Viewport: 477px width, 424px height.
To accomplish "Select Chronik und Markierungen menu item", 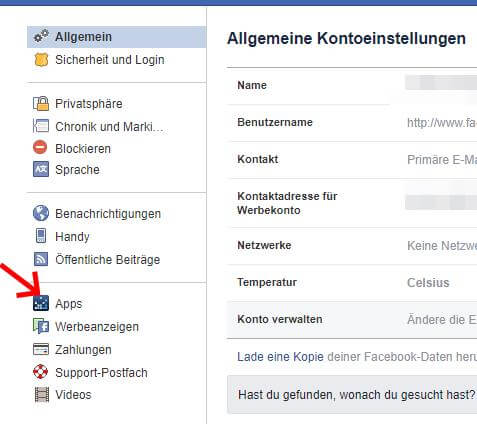I will point(99,127).
